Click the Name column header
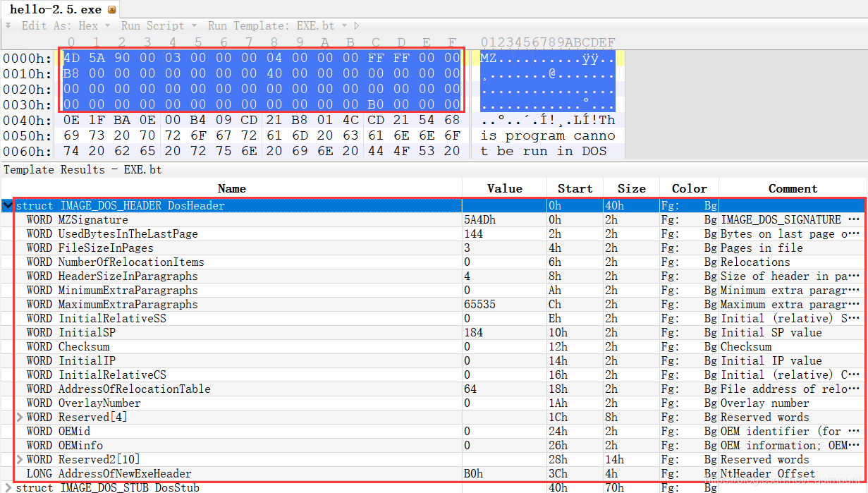 coord(231,188)
